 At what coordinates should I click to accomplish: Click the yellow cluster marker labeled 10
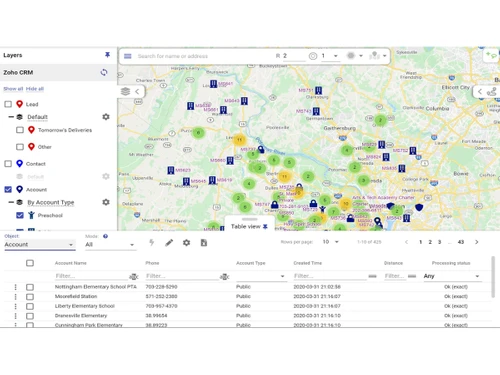pos(346,203)
